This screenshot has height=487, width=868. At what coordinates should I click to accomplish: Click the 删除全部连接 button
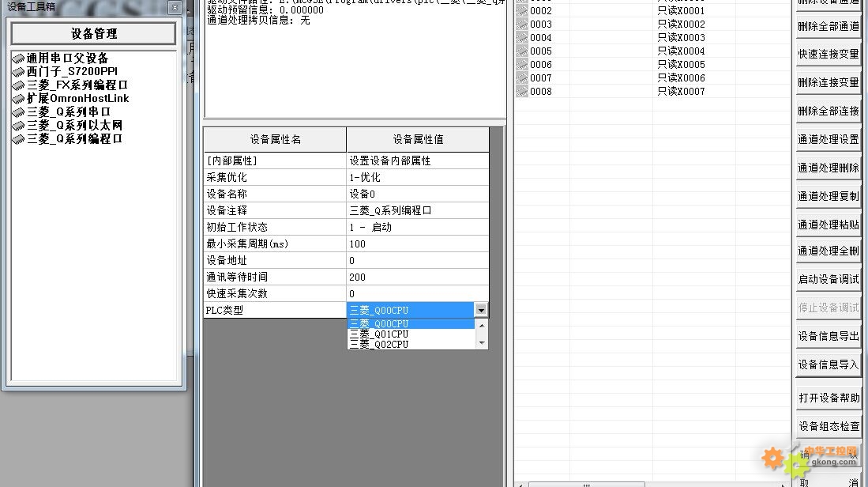(829, 111)
